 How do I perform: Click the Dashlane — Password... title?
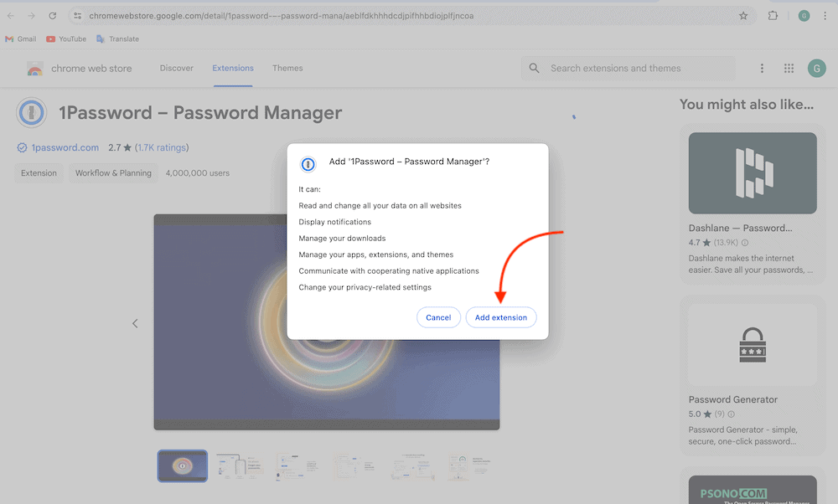click(740, 228)
